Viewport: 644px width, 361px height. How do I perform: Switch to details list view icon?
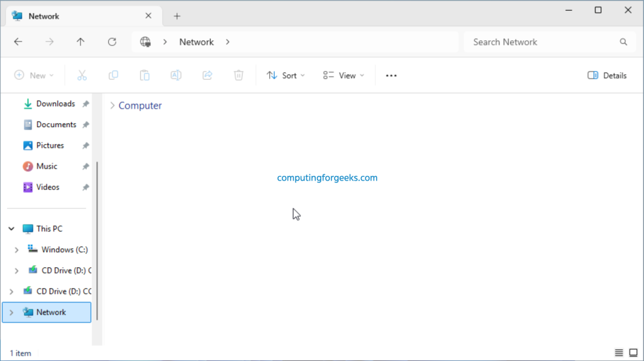pyautogui.click(x=619, y=353)
